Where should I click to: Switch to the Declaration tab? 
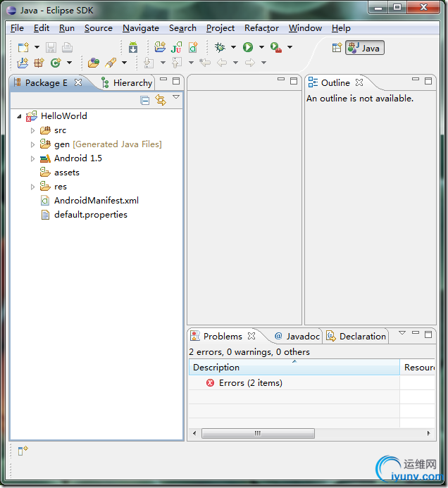tap(356, 336)
